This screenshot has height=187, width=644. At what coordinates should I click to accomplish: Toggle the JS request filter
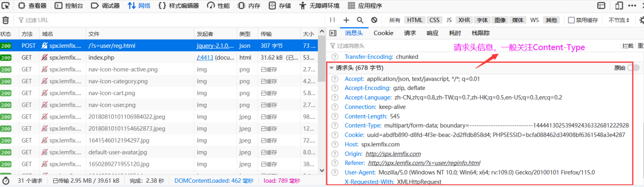[x=449, y=20]
